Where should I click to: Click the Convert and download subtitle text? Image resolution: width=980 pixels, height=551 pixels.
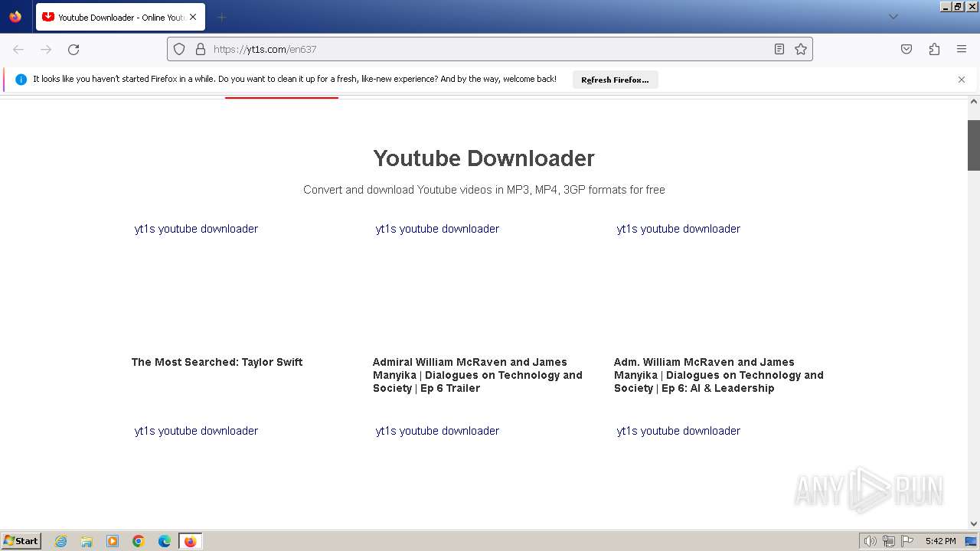484,190
